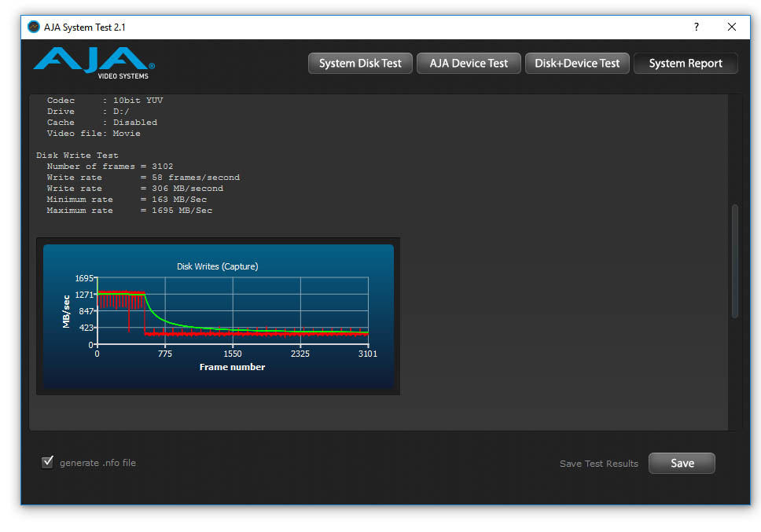Click the report's vertical scrollbar thumb
Viewport: 761px width, 532px height.
735,260
